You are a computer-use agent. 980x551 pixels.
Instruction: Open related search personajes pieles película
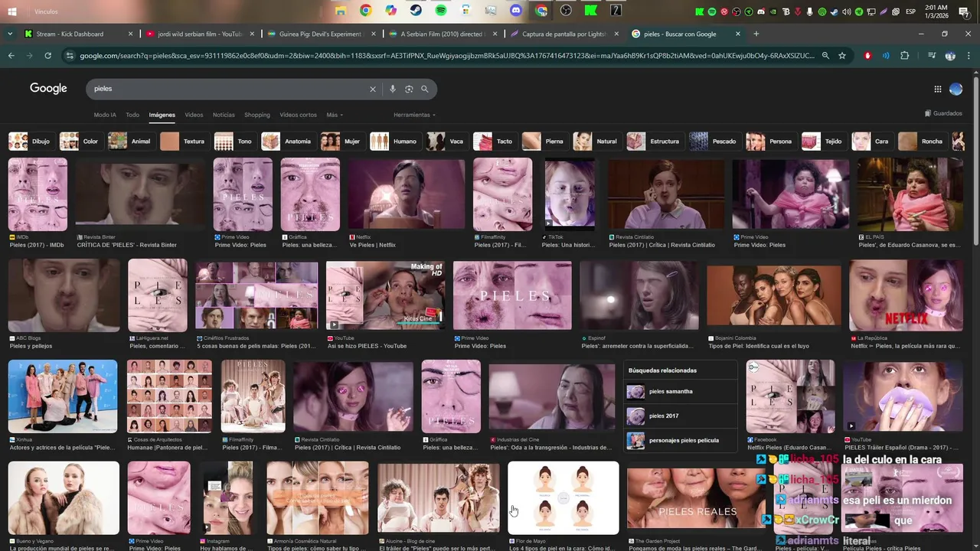[681, 441]
